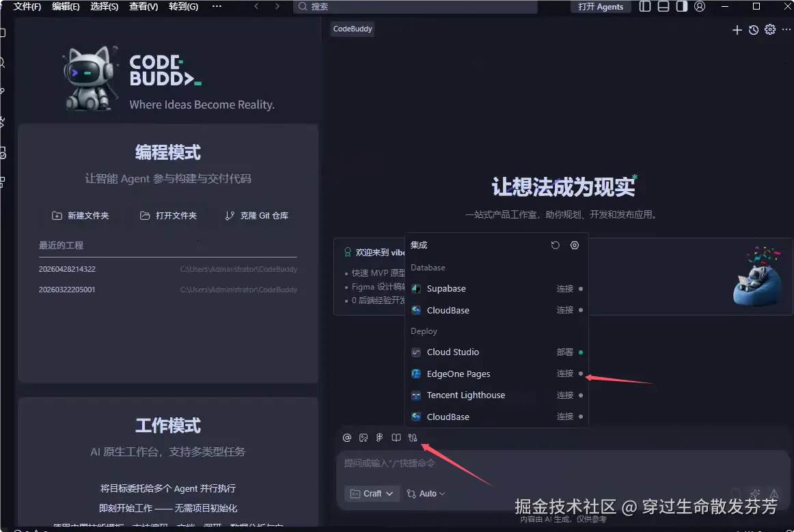Open chat history clock icon

pos(754,30)
